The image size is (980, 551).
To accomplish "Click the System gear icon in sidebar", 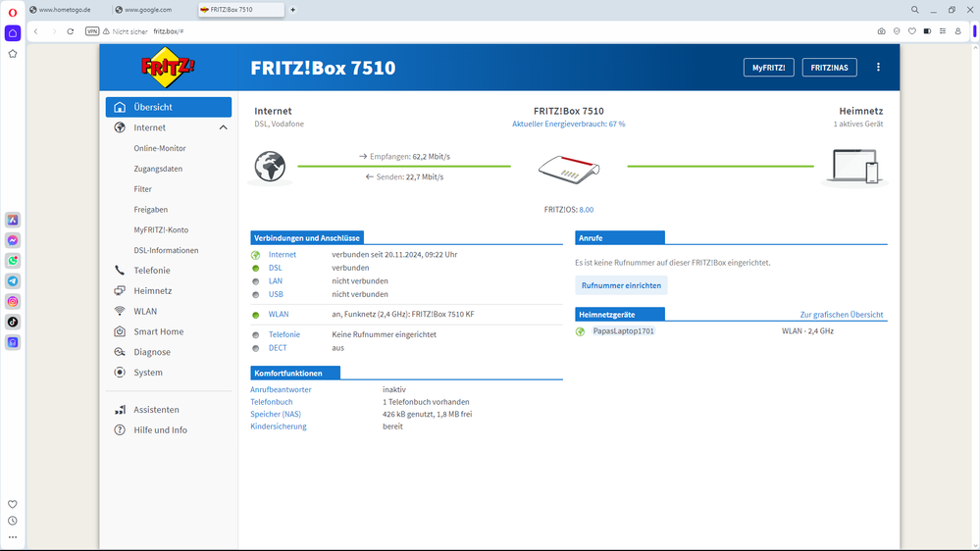I will (x=120, y=373).
